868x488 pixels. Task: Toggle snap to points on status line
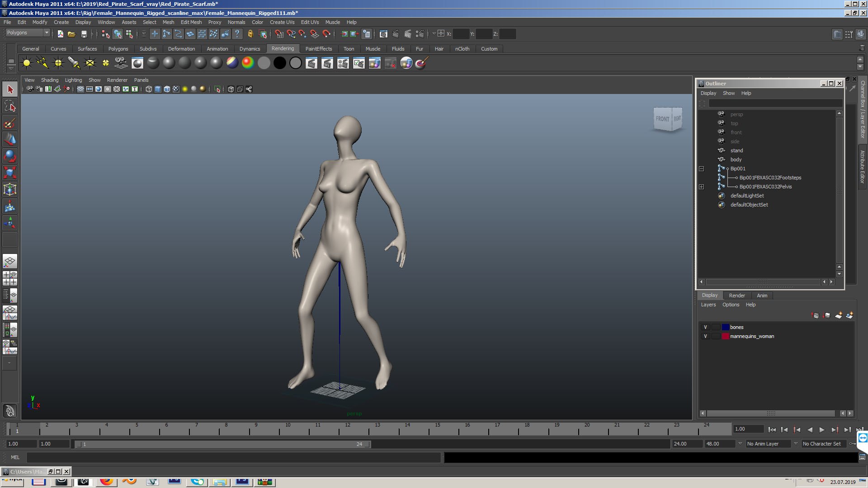302,34
